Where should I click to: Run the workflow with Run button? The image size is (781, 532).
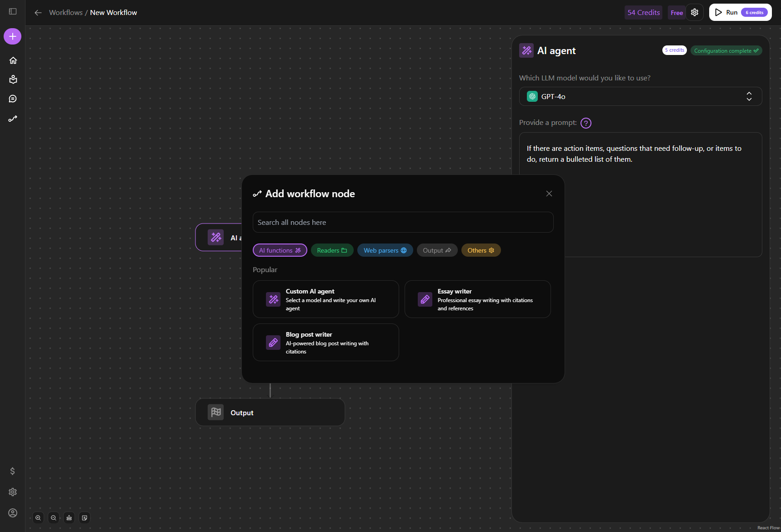[740, 12]
